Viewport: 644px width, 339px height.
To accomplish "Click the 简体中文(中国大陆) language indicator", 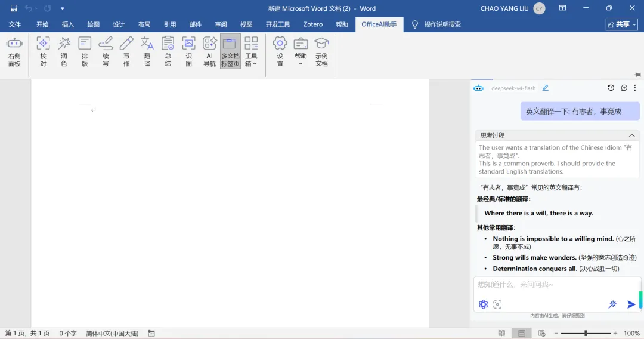I will [112, 333].
